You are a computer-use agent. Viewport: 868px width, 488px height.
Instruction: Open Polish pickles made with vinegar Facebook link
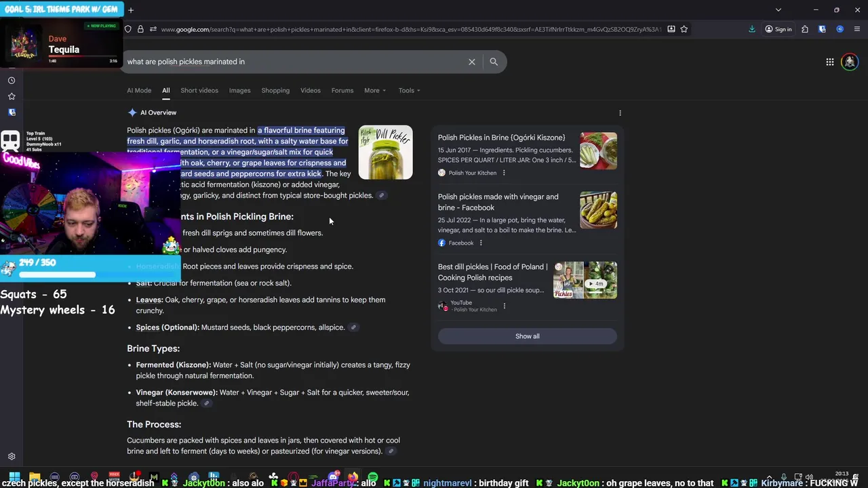pos(498,202)
